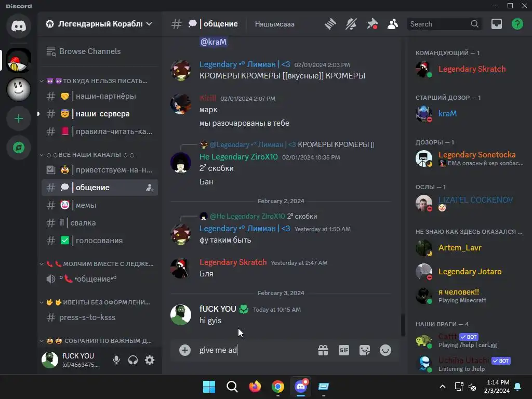Join •общение• voice channel

click(x=99, y=279)
